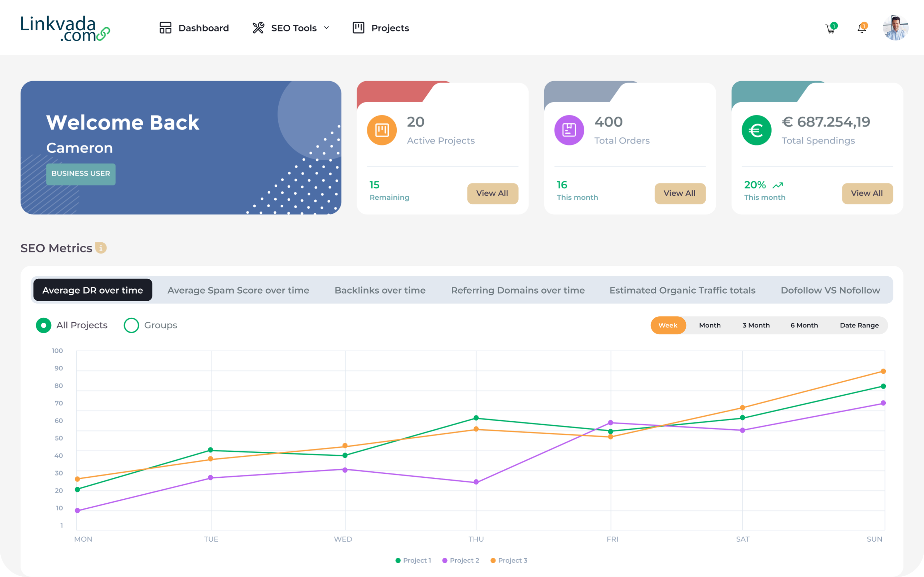Click the Project 2 purple legend marker
Image resolution: width=924 pixels, height=577 pixels.
point(444,560)
